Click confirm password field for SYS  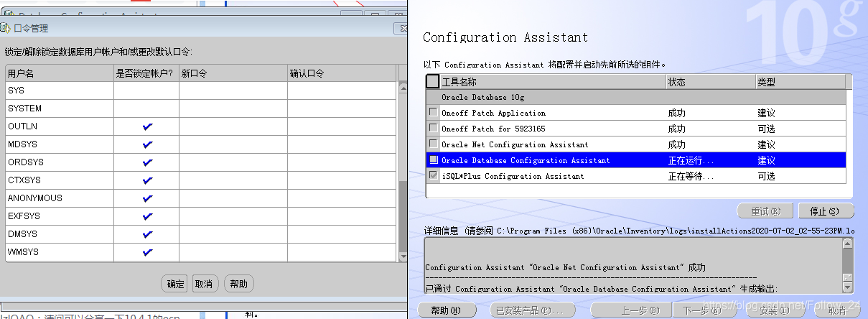[x=342, y=91]
